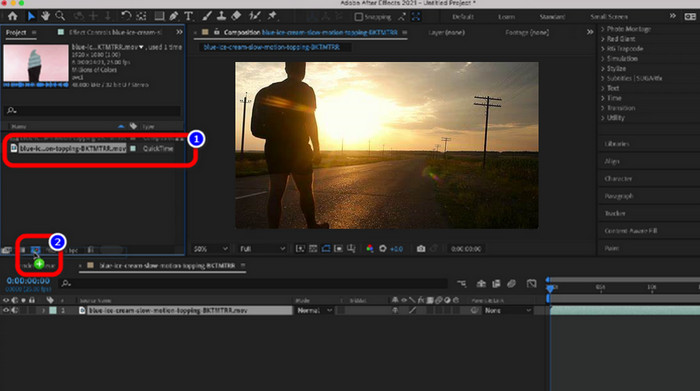700x391 pixels.
Task: Enable the Snapping checkbox
Action: 358,17
